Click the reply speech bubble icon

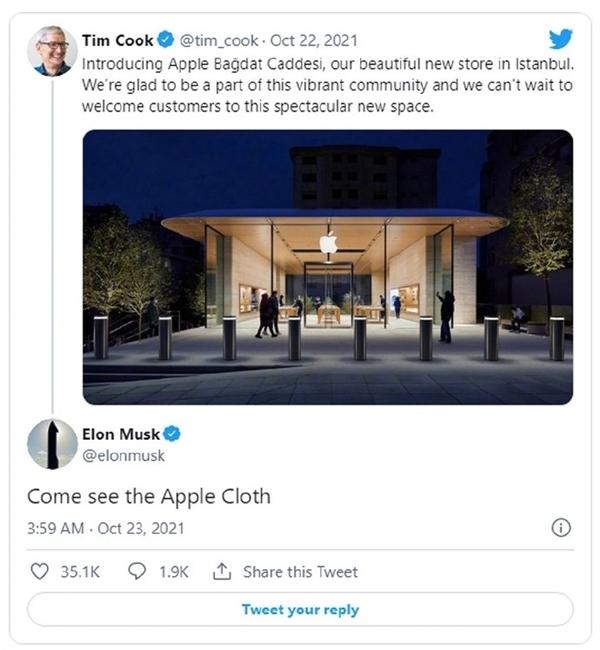pos(139,572)
